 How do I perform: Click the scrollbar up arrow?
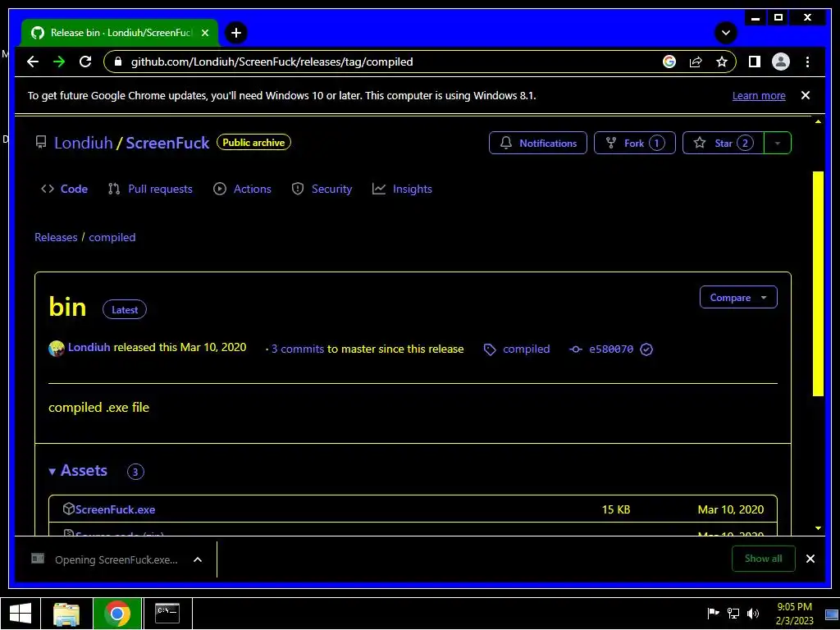(818, 121)
